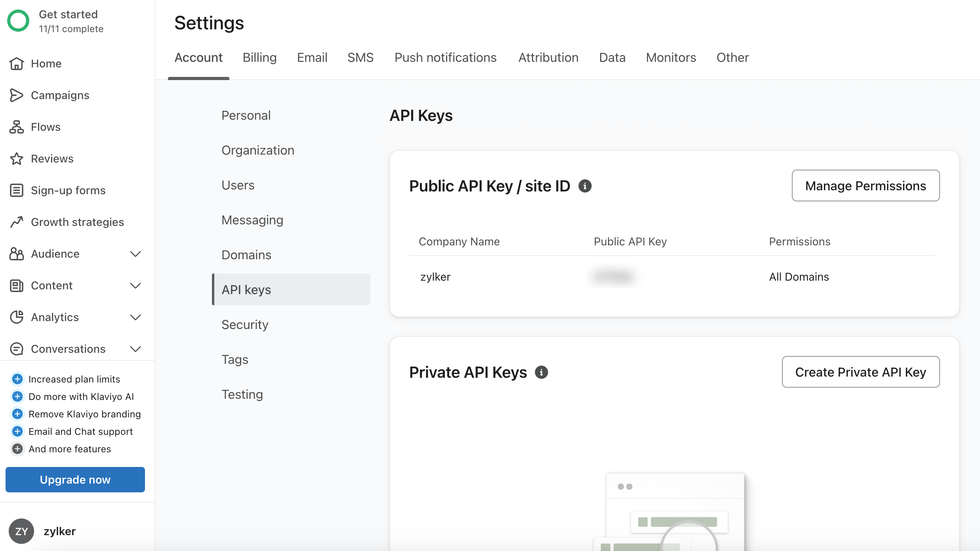
Task: Switch to the Billing tab
Action: click(x=259, y=57)
